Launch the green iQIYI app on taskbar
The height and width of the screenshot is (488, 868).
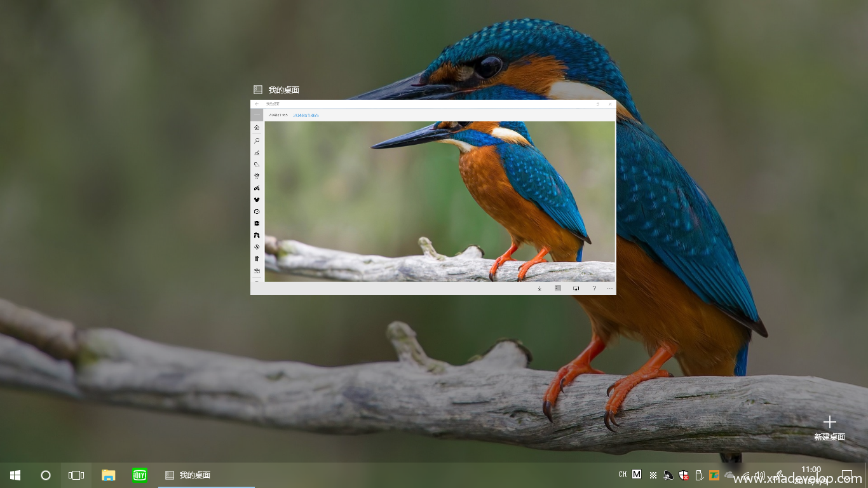pos(140,475)
